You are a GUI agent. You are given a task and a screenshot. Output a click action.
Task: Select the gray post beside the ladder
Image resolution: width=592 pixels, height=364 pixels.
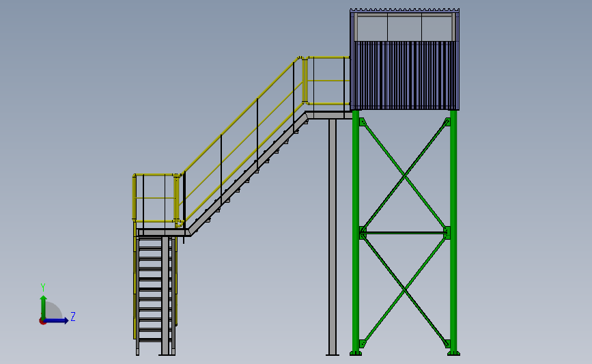[x=165, y=296]
